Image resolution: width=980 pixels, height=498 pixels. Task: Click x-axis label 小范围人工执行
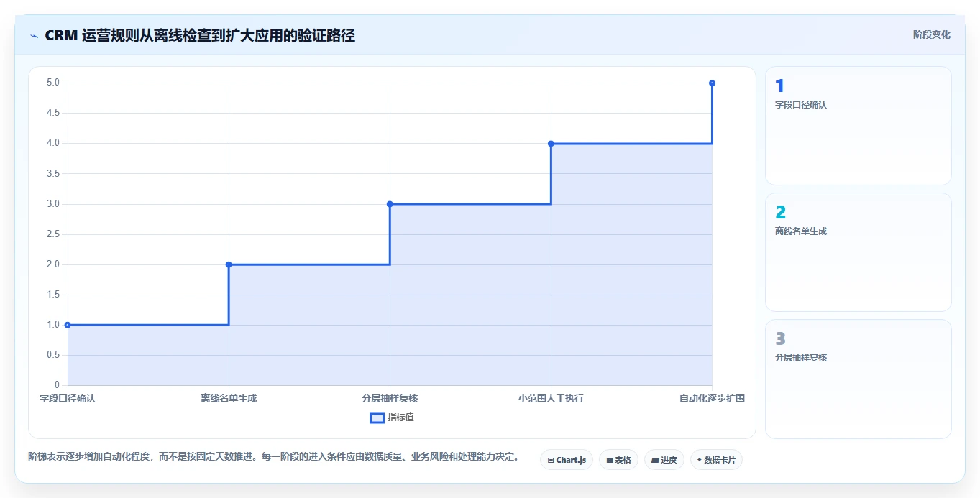point(551,398)
